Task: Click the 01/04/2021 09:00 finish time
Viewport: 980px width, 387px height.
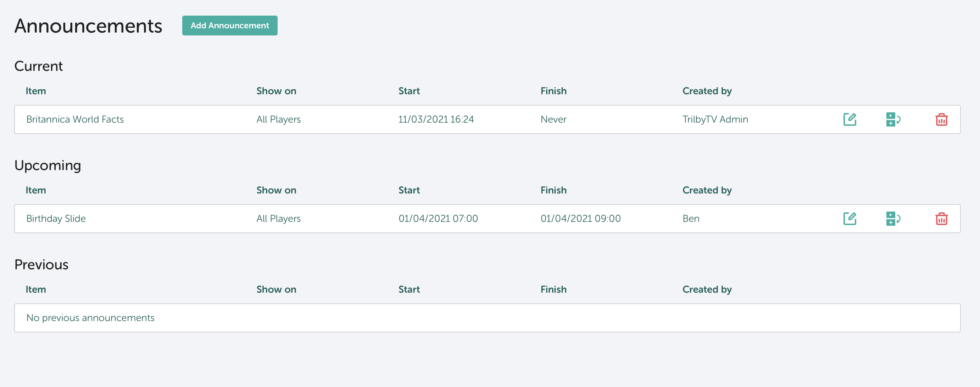Action: pyautogui.click(x=580, y=219)
